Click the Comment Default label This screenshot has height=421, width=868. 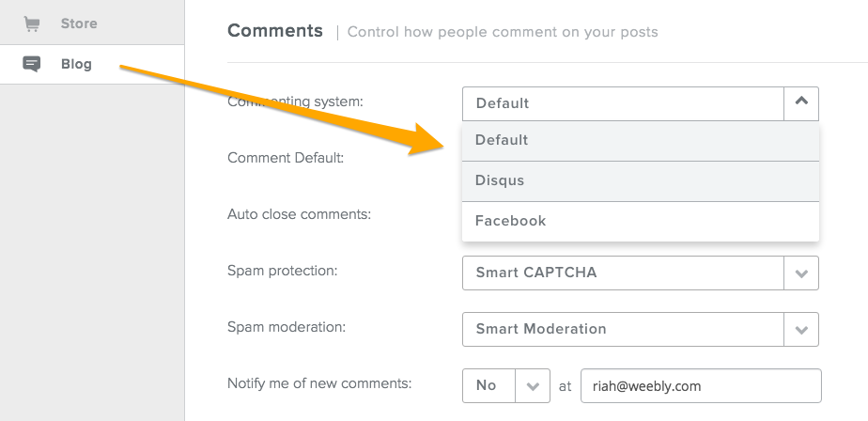pos(286,158)
